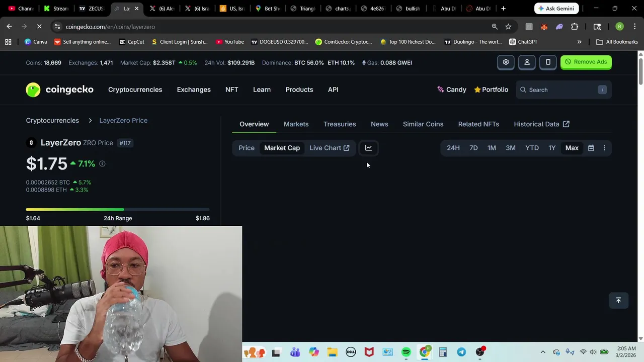Click the Cryptocurrencies breadcrumb link
Viewport: 644px width, 362px height.
[x=52, y=121]
